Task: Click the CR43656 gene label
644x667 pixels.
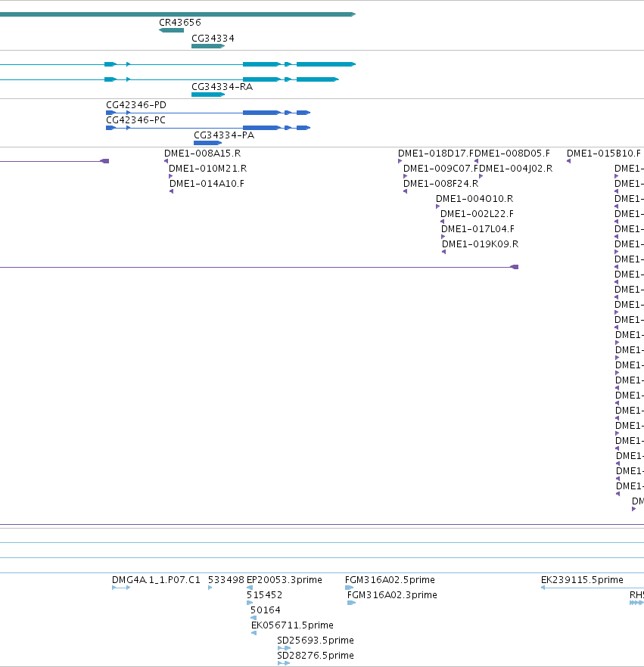Action: (x=179, y=23)
